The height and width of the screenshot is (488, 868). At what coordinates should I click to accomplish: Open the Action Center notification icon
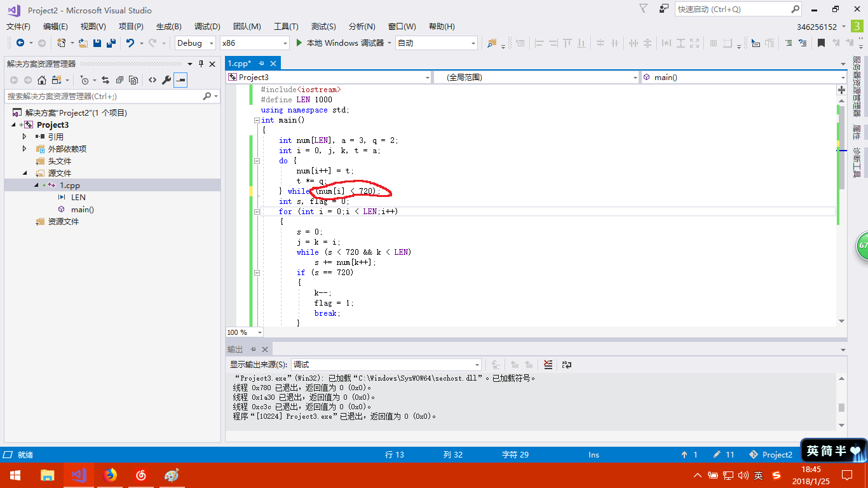(x=846, y=475)
